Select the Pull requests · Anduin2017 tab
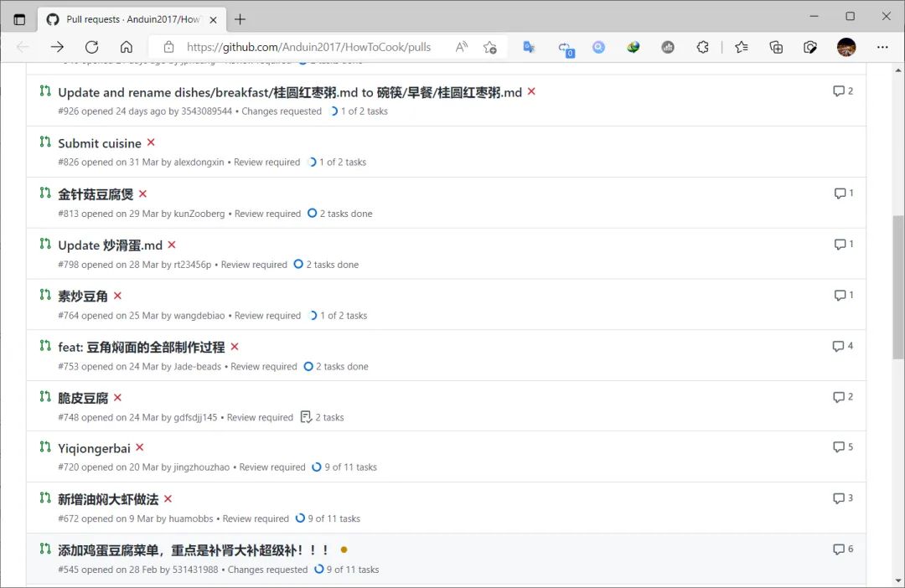This screenshot has height=588, width=905. 132,19
